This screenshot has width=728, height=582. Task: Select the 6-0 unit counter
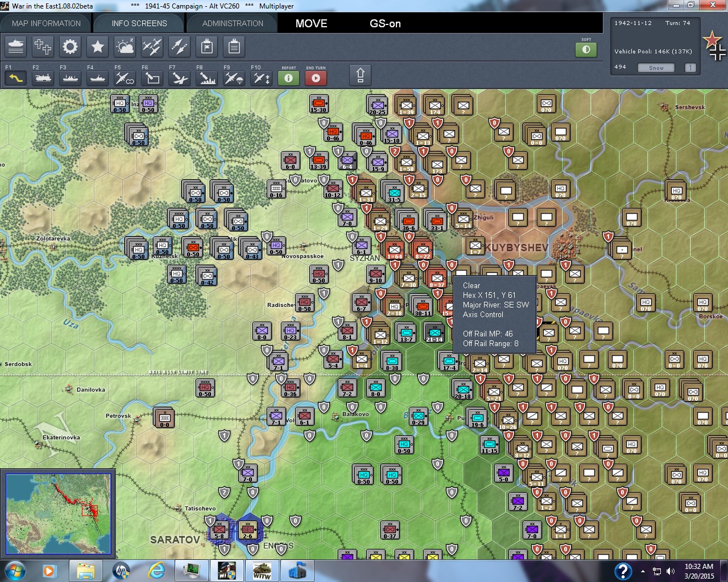pos(290,160)
